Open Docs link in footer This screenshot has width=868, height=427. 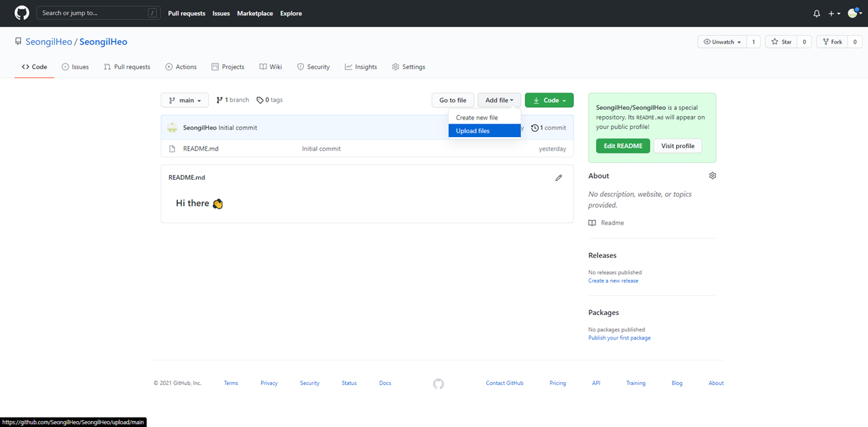[x=385, y=383]
